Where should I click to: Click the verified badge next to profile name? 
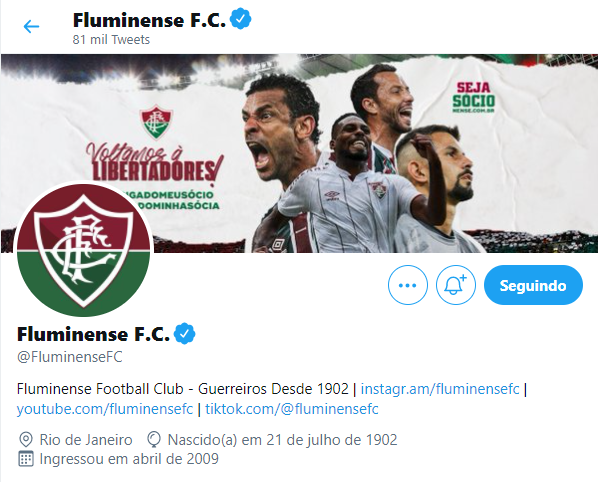pos(185,334)
